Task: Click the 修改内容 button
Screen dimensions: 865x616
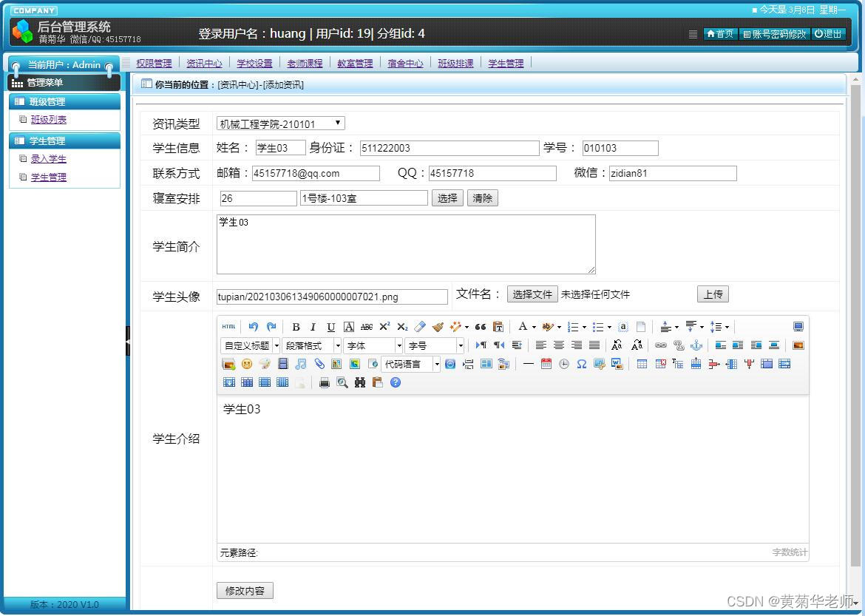Action: (244, 590)
